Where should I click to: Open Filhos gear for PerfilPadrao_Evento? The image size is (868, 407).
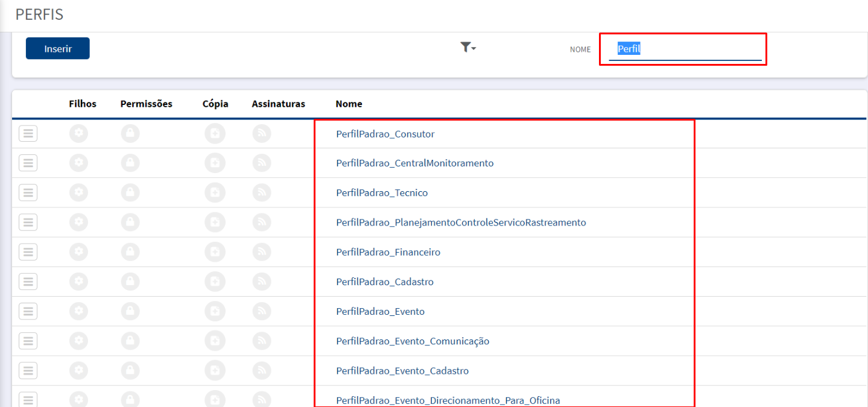[78, 311]
